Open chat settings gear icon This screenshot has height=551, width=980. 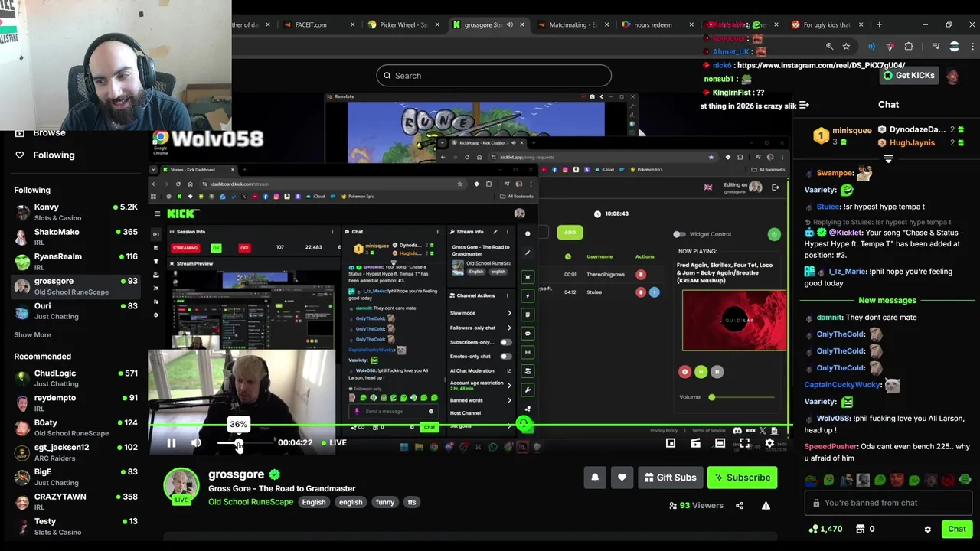coord(928,530)
